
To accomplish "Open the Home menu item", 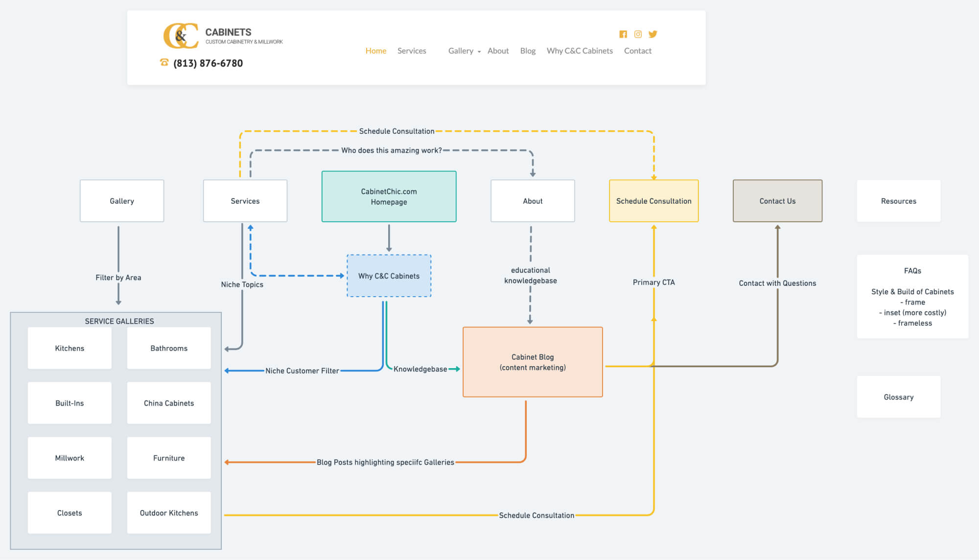I will pos(375,51).
